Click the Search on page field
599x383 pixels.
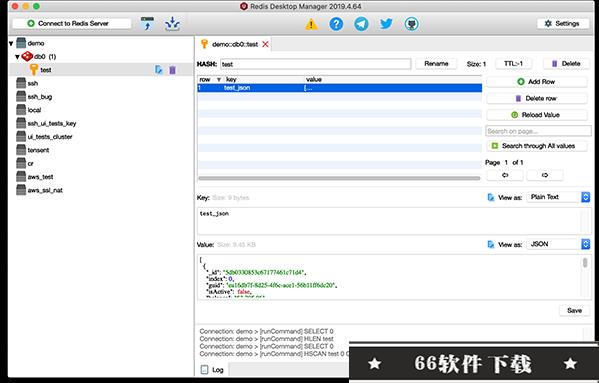tap(538, 131)
